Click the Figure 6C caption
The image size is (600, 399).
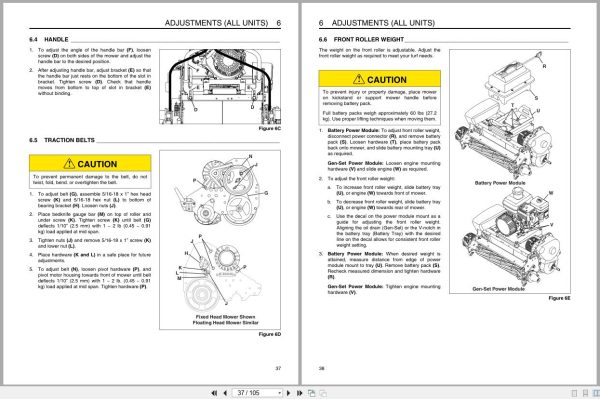[269, 129]
